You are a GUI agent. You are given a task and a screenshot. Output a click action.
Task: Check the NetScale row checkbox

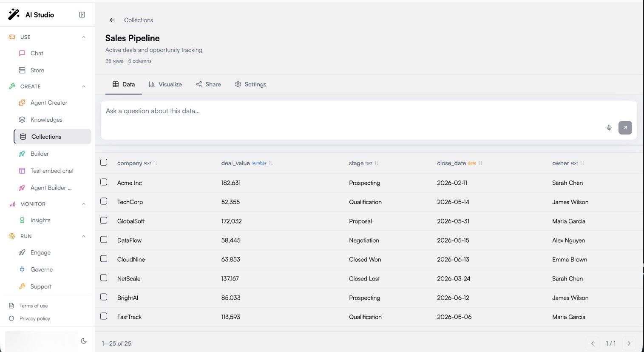104,278
